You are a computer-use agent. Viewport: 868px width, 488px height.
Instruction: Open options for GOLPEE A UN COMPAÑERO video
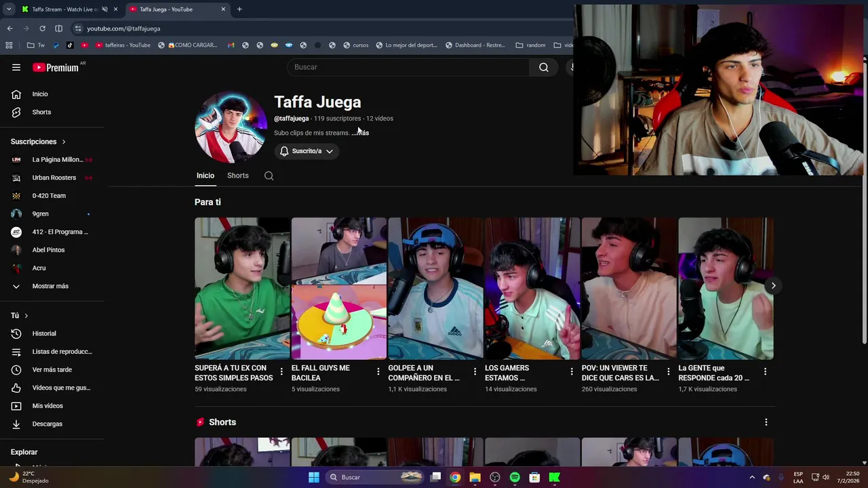pyautogui.click(x=475, y=371)
